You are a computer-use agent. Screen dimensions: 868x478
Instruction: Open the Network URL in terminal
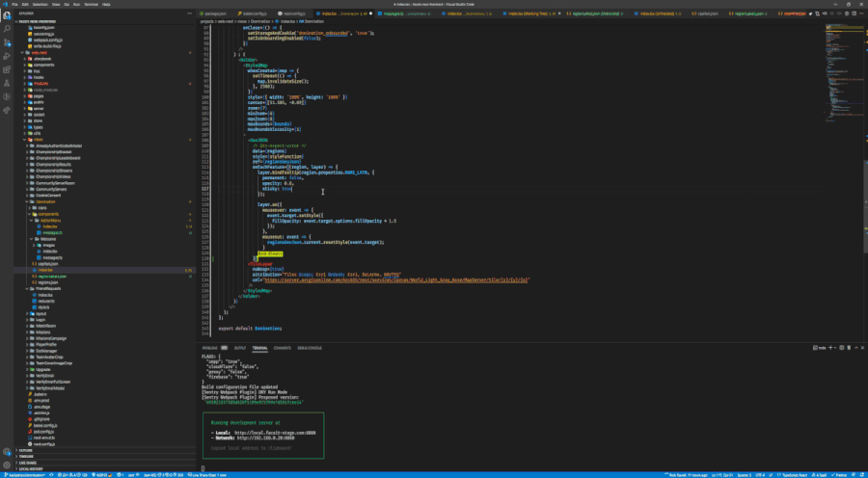point(264,438)
